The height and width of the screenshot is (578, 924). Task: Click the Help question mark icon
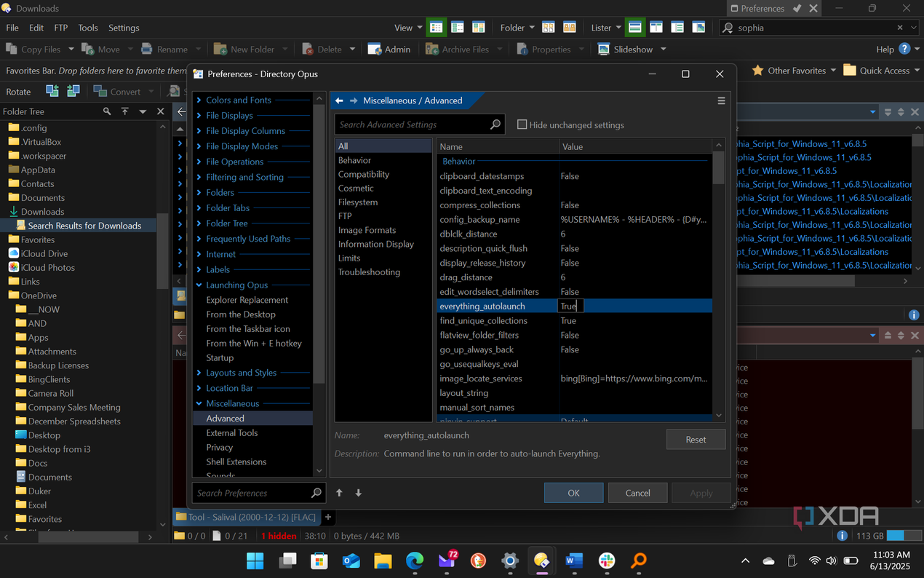pyautogui.click(x=905, y=49)
